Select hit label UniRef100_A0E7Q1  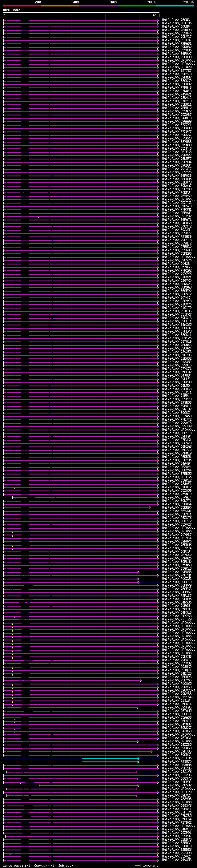(177, 575)
